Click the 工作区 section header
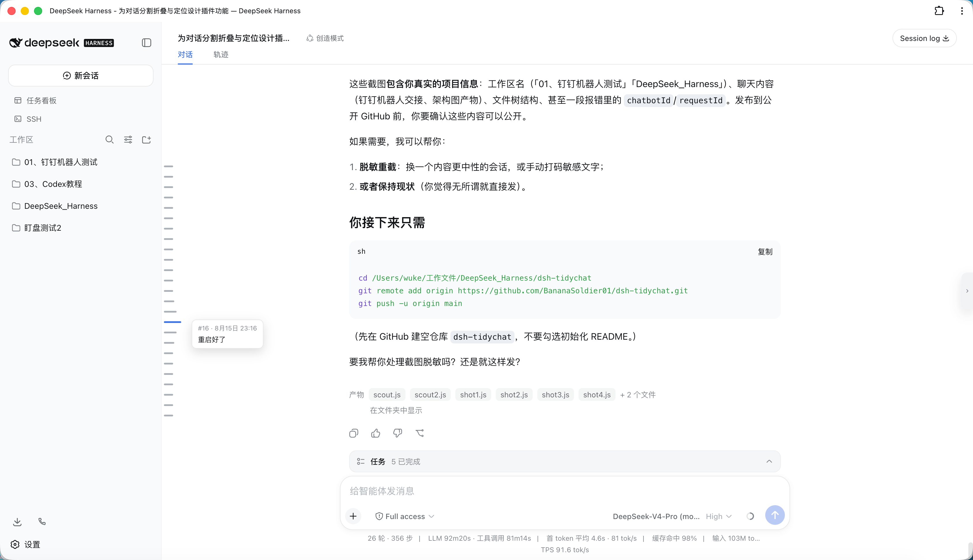Viewport: 973px width, 560px height. click(x=22, y=140)
